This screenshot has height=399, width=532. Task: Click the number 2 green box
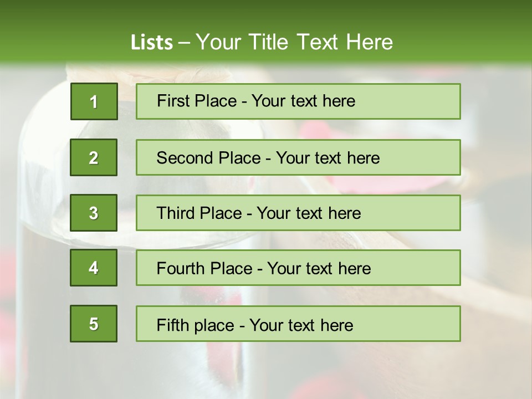(x=94, y=157)
